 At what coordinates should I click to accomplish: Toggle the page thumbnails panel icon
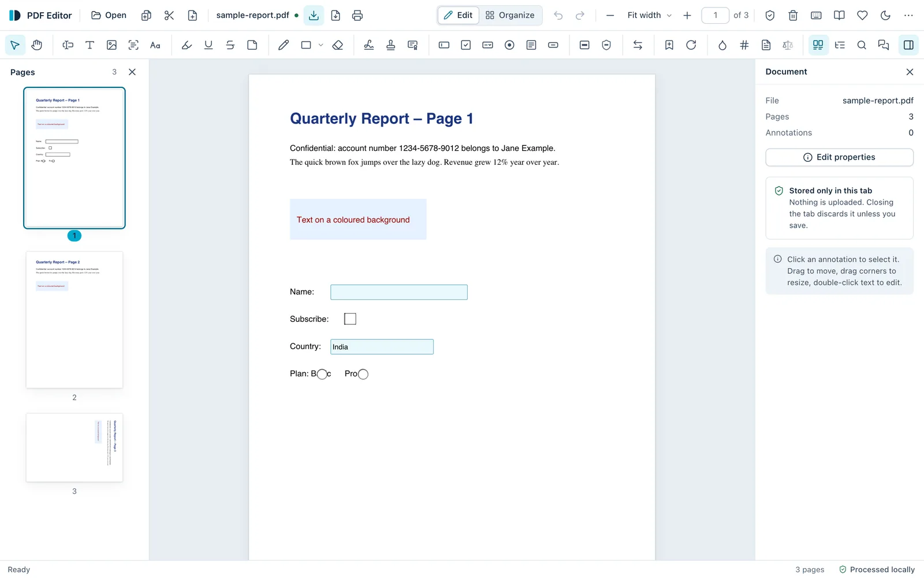(818, 45)
